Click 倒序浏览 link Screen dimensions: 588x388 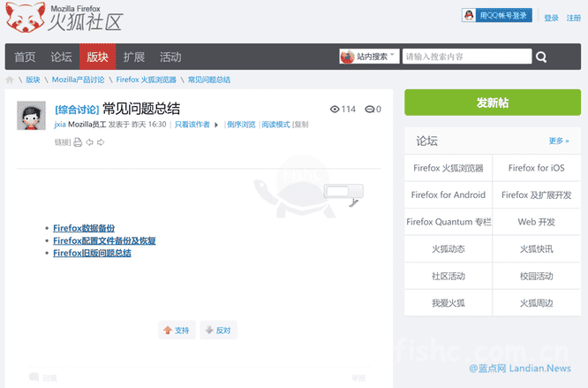pos(241,125)
